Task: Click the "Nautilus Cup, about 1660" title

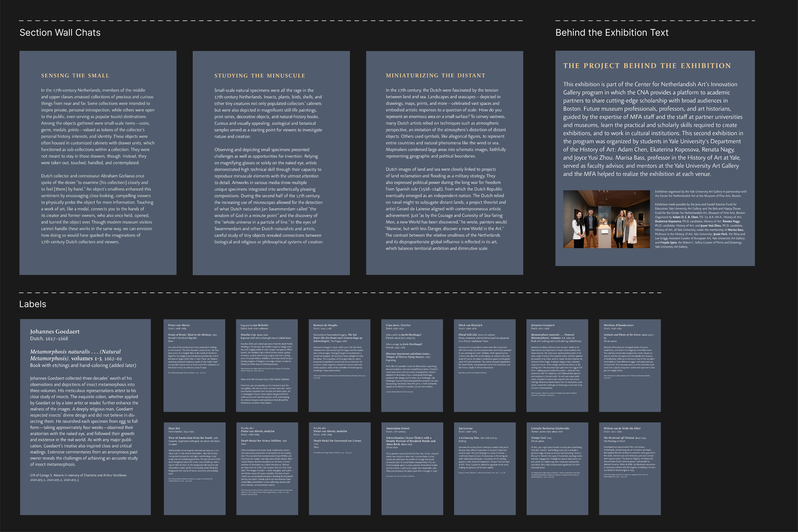Action: coord(254,335)
